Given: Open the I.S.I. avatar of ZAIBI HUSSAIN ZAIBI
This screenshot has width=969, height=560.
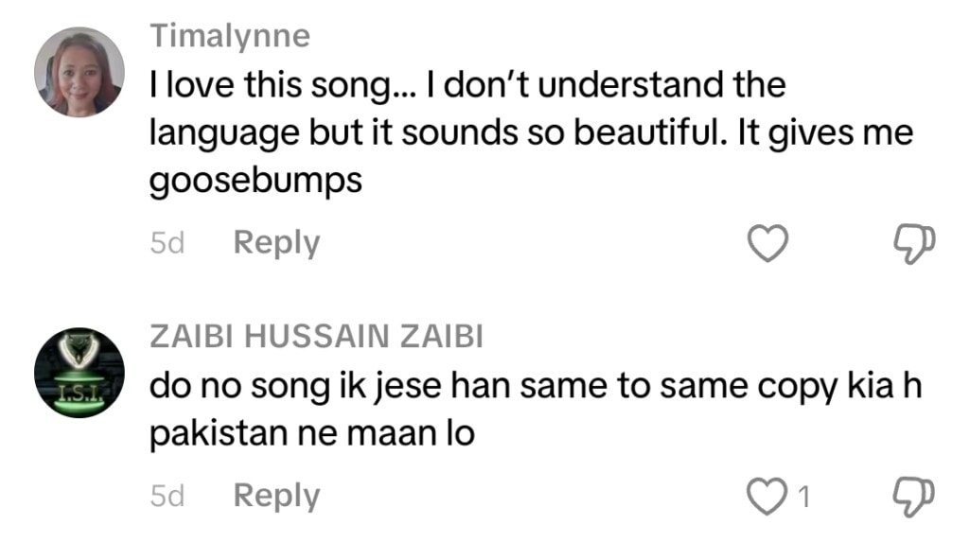Looking at the screenshot, I should tap(79, 373).
